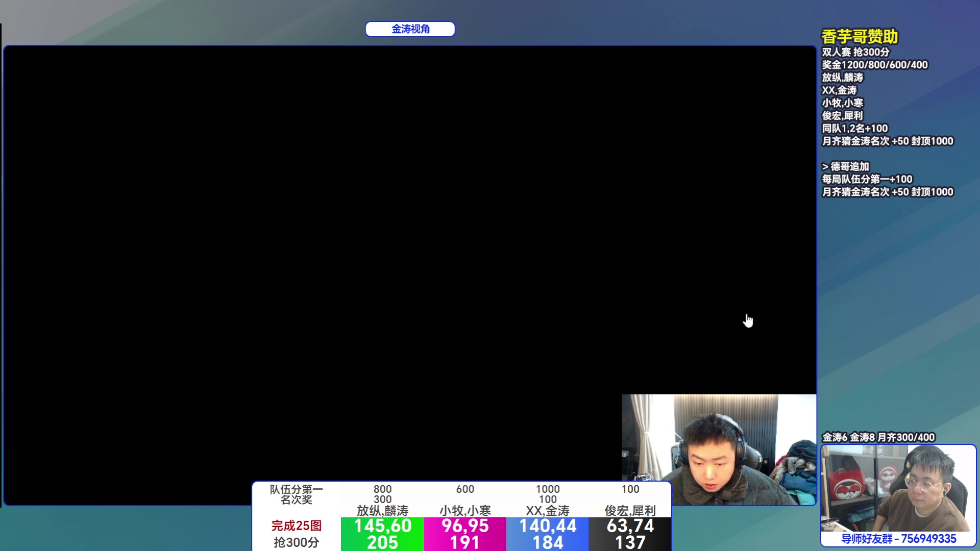Image resolution: width=980 pixels, height=551 pixels.
Task: Click the 小牧,小寒 entry in sidebar list
Action: pos(842,103)
